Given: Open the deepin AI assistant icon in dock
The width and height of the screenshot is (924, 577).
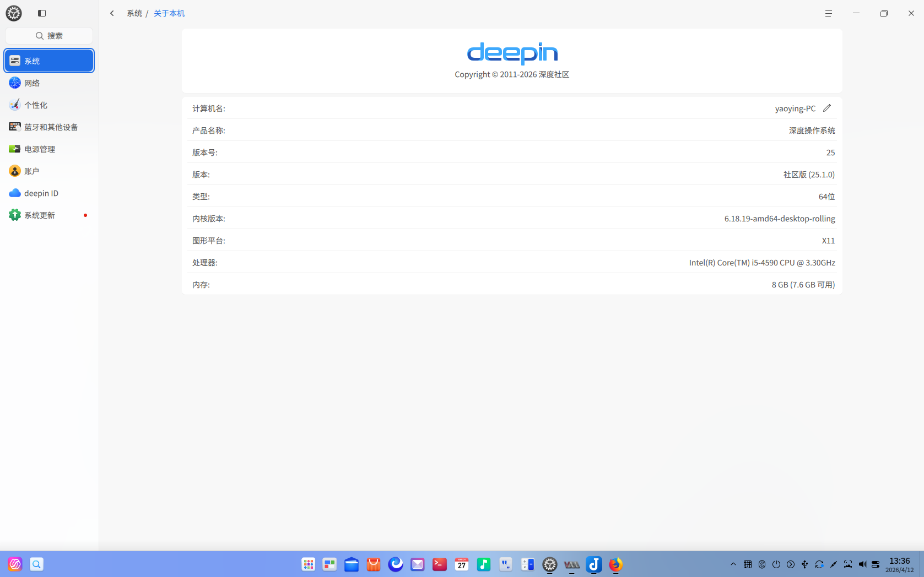Looking at the screenshot, I should [15, 564].
